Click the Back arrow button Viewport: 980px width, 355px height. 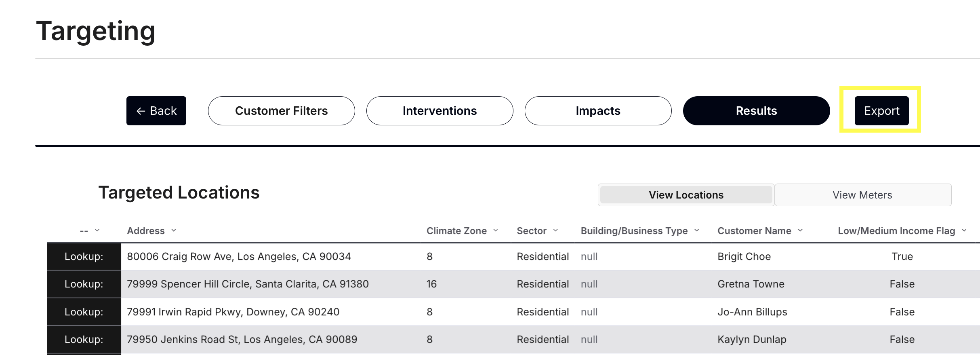coord(156,111)
